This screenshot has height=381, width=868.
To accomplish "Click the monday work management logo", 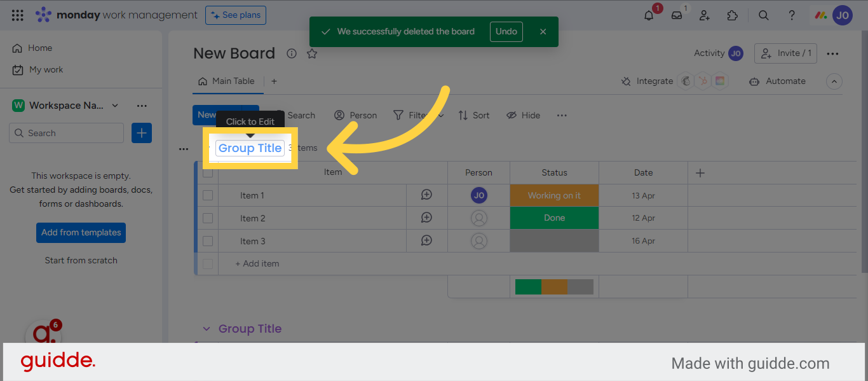I will point(116,15).
